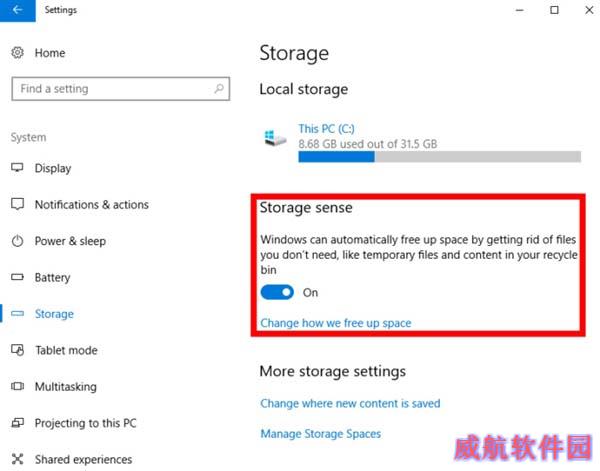600x471 pixels.
Task: Click the C: drive usage bar
Action: 440,156
